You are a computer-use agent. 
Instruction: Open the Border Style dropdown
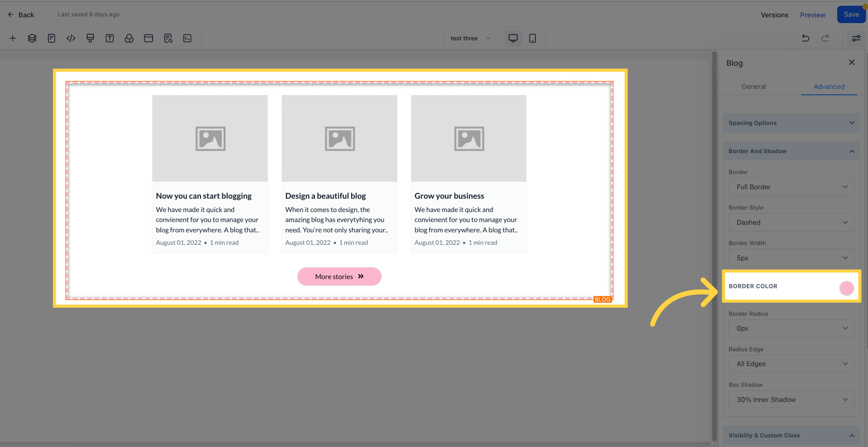click(791, 222)
